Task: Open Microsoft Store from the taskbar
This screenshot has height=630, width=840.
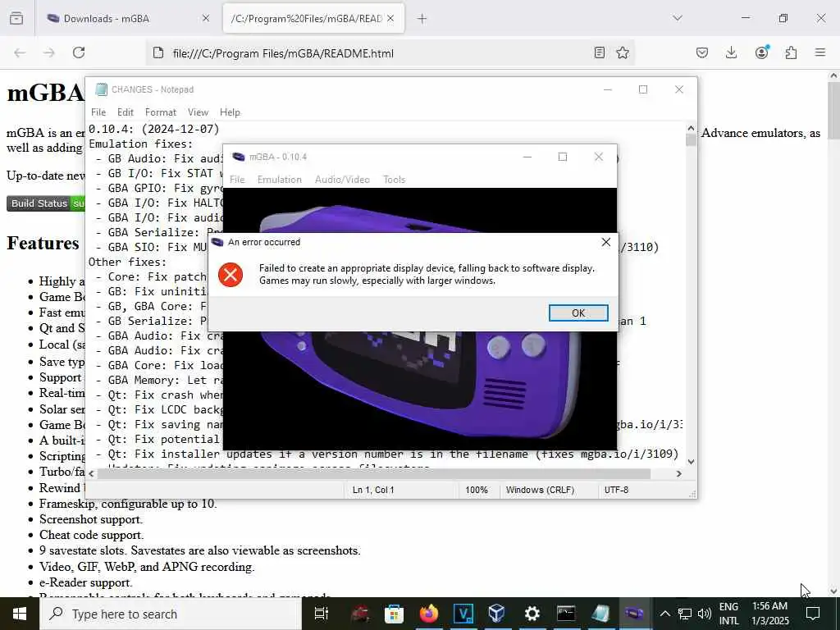Action: click(x=394, y=614)
